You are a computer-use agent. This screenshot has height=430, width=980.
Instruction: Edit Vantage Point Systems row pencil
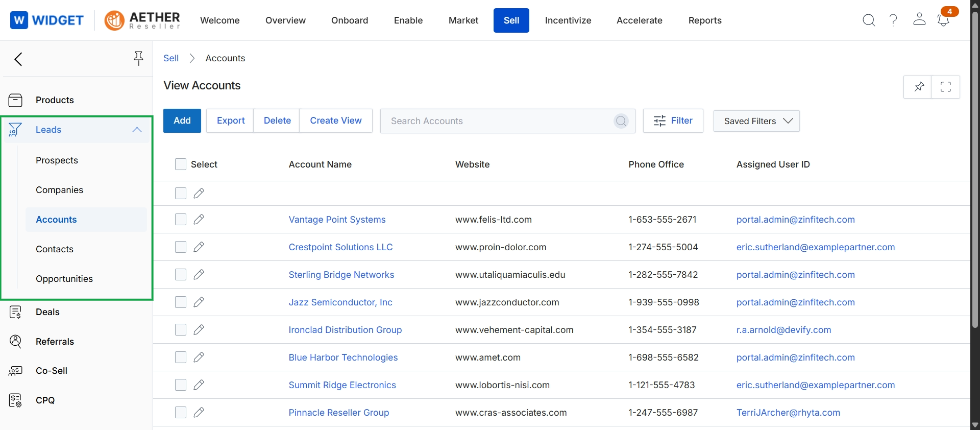coord(199,220)
